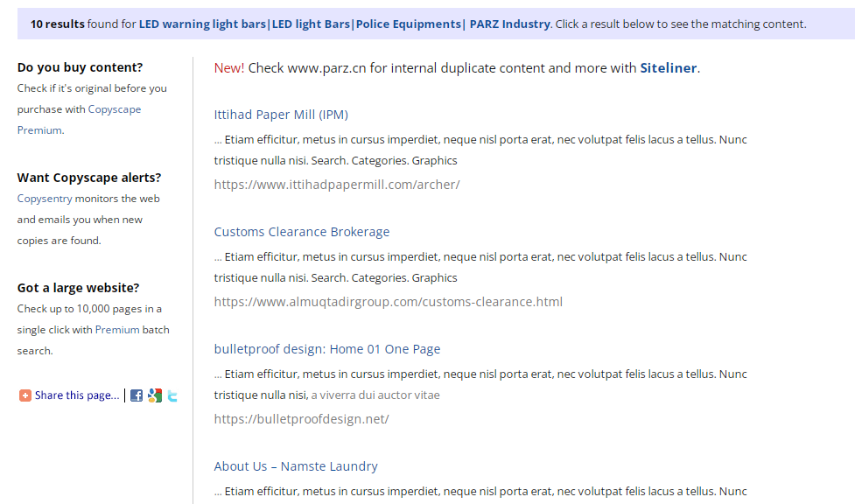The height and width of the screenshot is (504, 855).
Task: Share this page on Facebook
Action: pyautogui.click(x=137, y=395)
